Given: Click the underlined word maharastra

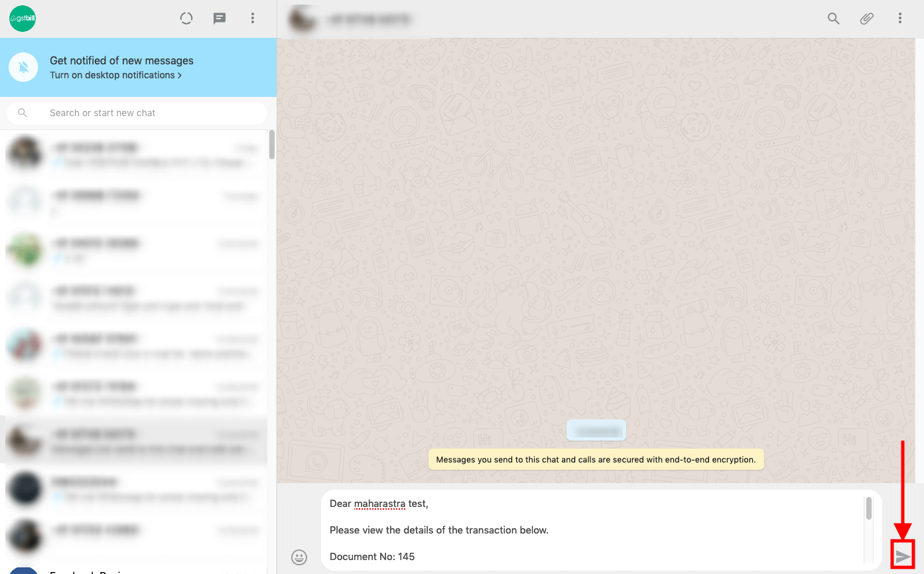Looking at the screenshot, I should [379, 504].
